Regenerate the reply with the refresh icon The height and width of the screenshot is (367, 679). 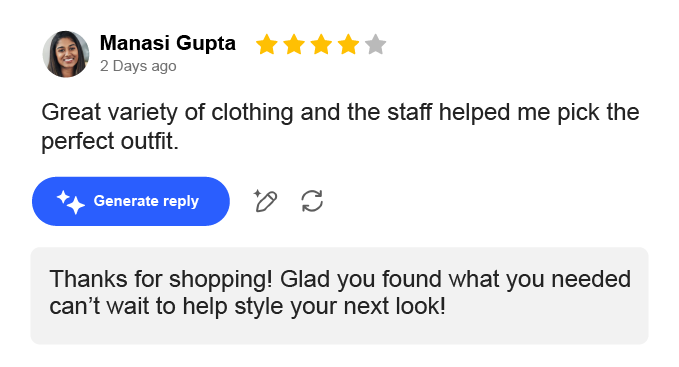pyautogui.click(x=312, y=201)
